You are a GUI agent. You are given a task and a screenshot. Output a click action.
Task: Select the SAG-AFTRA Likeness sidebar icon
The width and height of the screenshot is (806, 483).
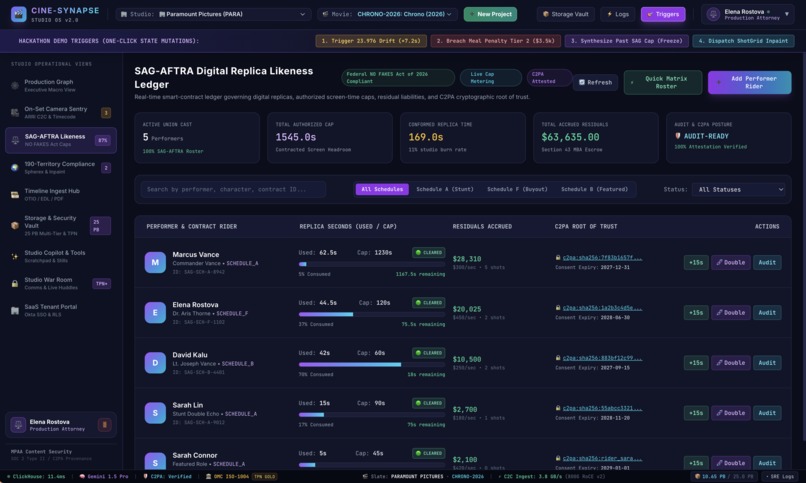point(15,140)
